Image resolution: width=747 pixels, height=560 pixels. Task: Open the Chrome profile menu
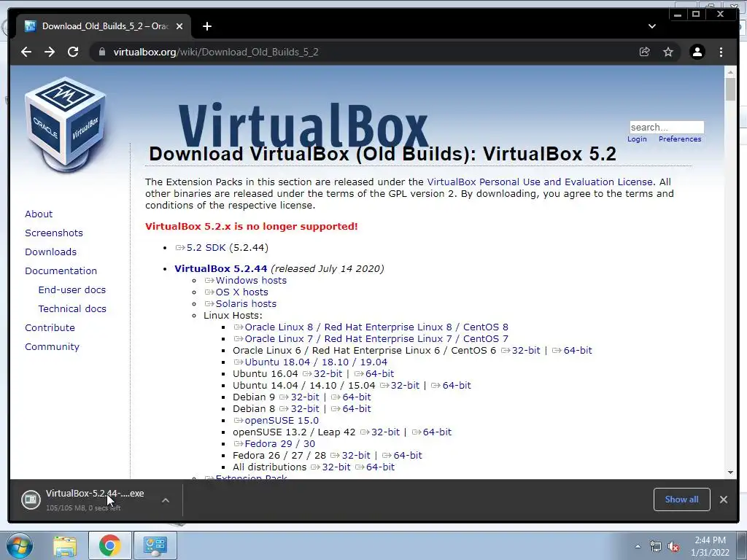point(697,52)
